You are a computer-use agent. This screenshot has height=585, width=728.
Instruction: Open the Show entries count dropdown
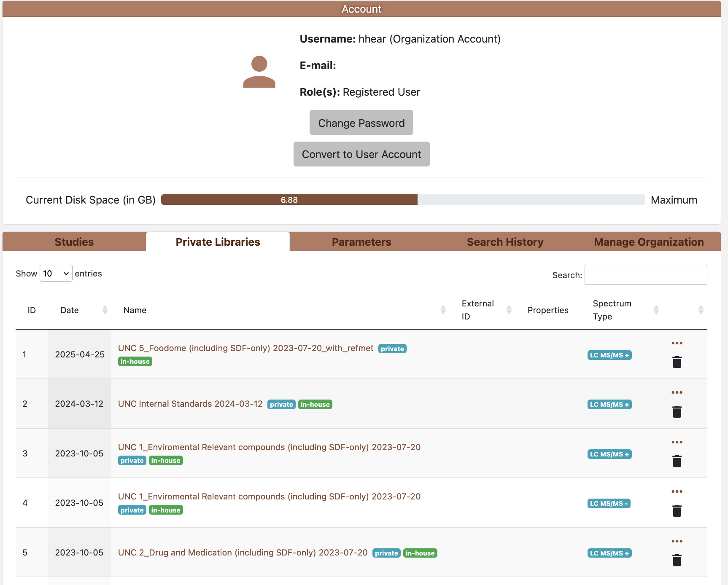[56, 274]
